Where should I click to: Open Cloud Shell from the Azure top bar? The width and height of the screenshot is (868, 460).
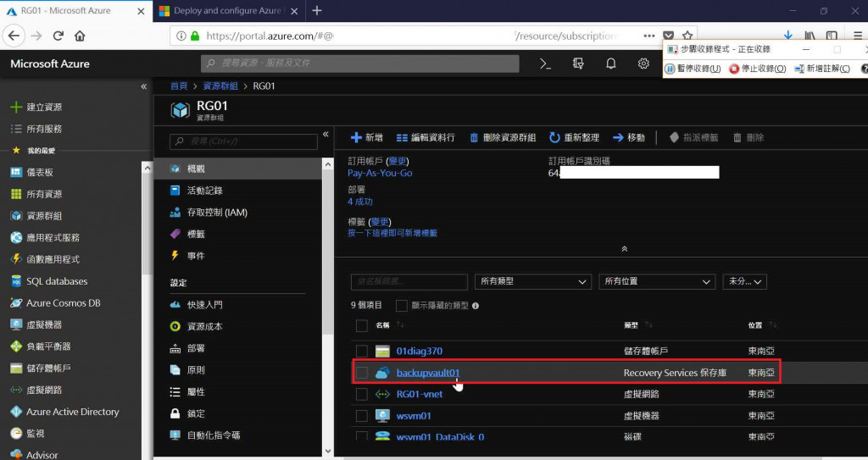[x=545, y=64]
